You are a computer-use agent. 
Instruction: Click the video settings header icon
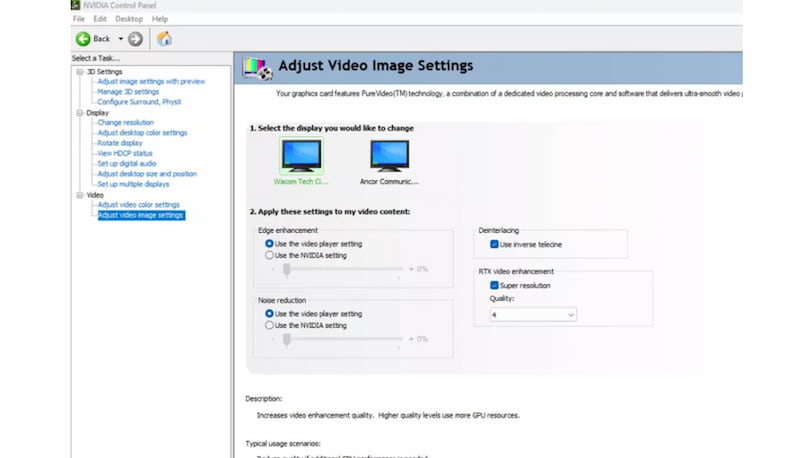coord(257,67)
